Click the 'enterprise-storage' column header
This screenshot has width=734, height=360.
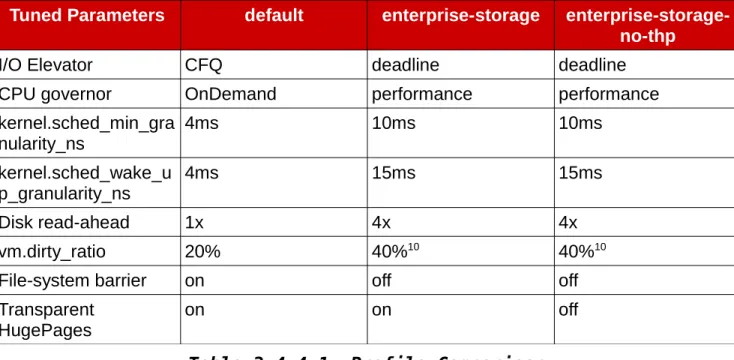(x=461, y=25)
